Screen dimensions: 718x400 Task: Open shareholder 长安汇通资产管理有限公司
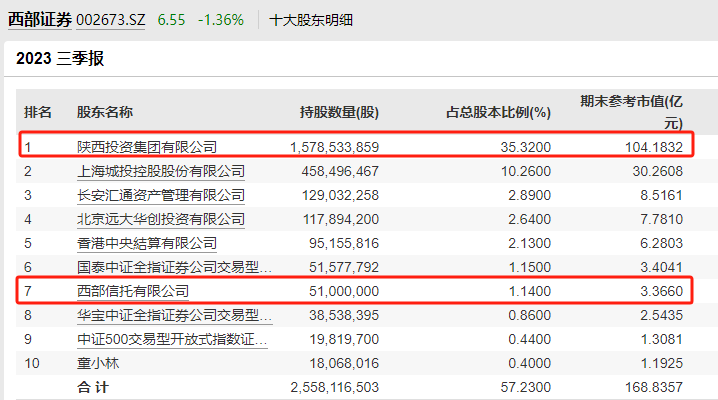tap(161, 195)
